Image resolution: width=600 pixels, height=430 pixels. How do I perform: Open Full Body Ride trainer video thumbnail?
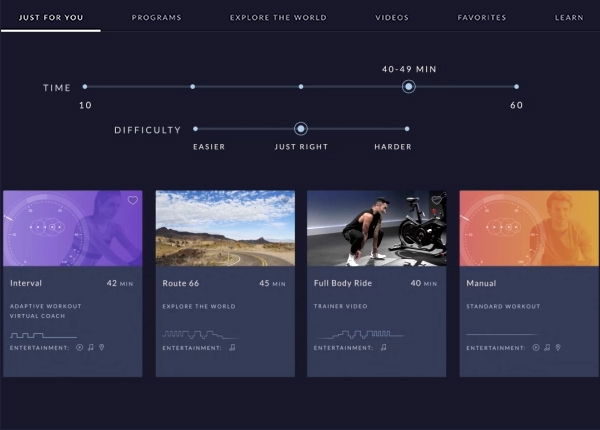[x=377, y=228]
